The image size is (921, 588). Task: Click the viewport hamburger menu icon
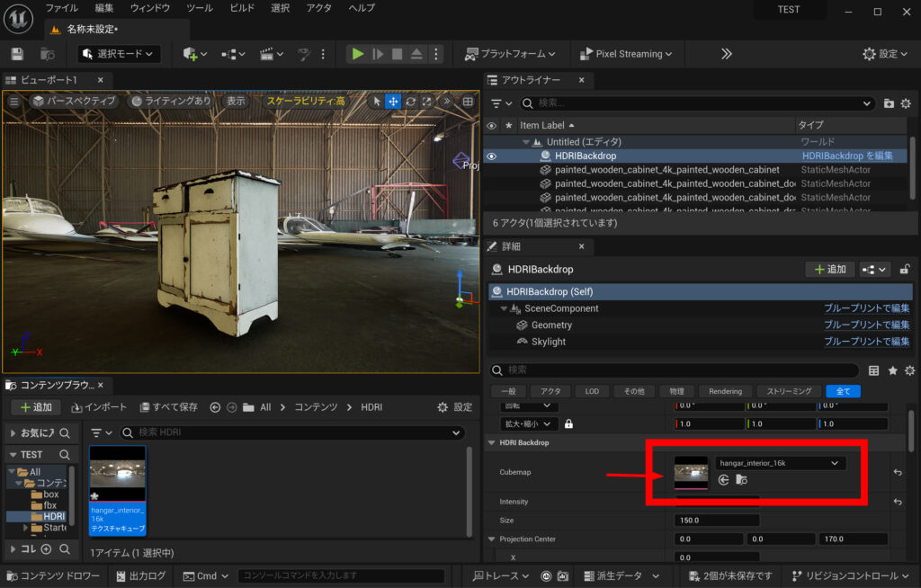(x=13, y=102)
